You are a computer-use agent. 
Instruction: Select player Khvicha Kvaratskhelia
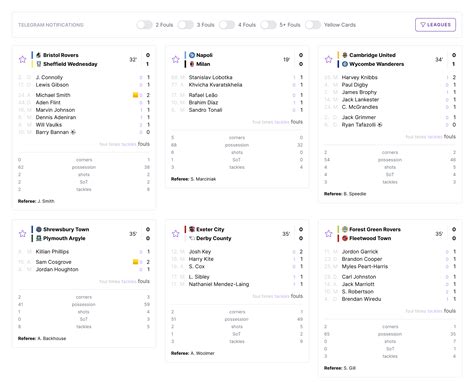[x=215, y=85]
